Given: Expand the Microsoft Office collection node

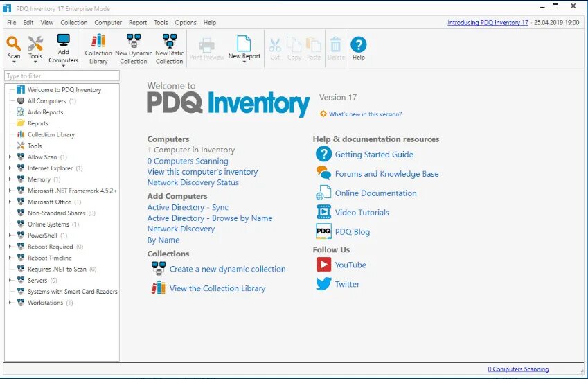Looking at the screenshot, I should click(x=10, y=202).
